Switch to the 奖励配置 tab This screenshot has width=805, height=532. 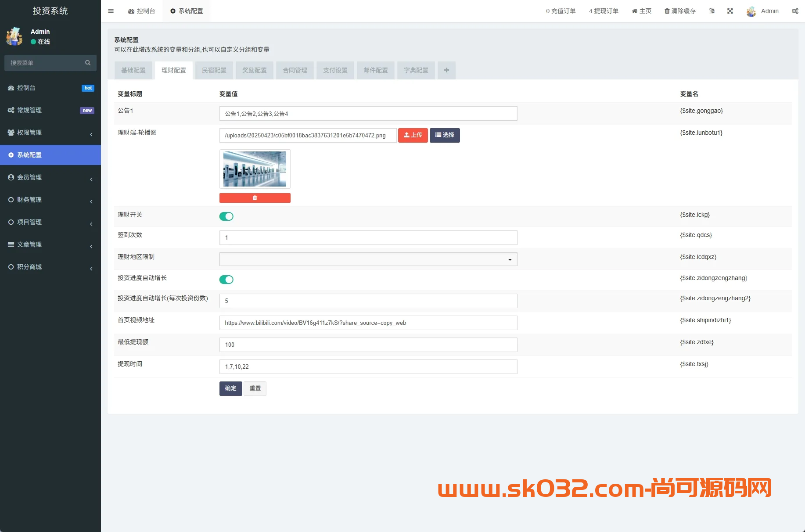(x=254, y=70)
